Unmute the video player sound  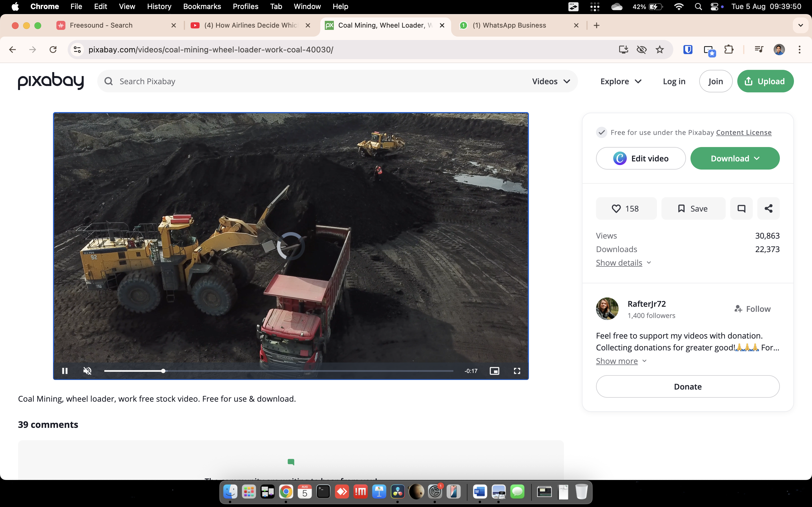87,371
